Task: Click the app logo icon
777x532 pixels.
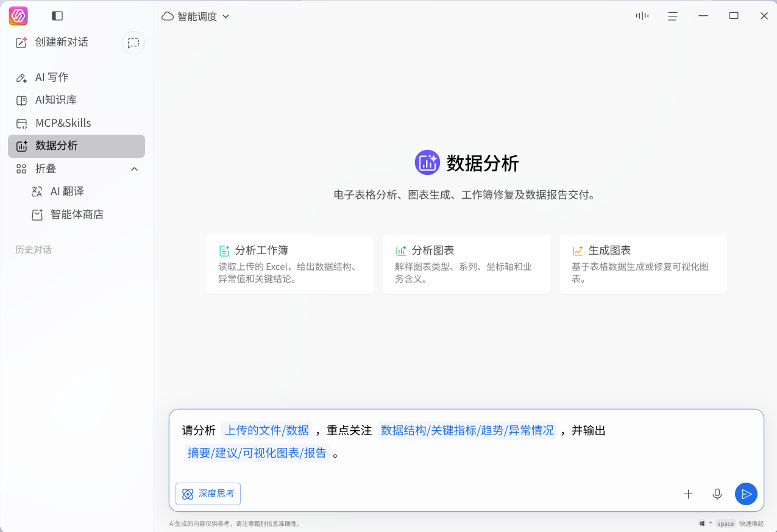Action: (18, 16)
